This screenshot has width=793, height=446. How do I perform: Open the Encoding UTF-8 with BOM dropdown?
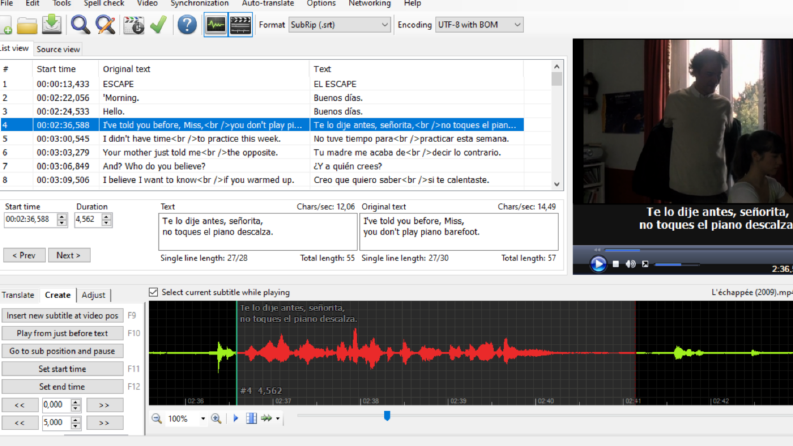click(479, 24)
